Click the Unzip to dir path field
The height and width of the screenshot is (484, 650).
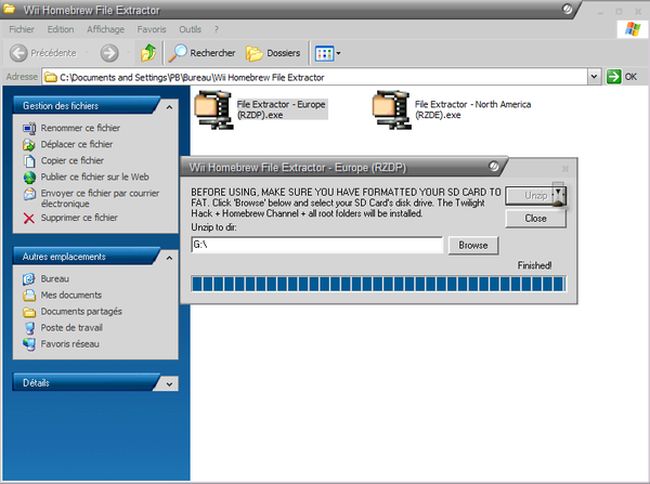pos(317,245)
